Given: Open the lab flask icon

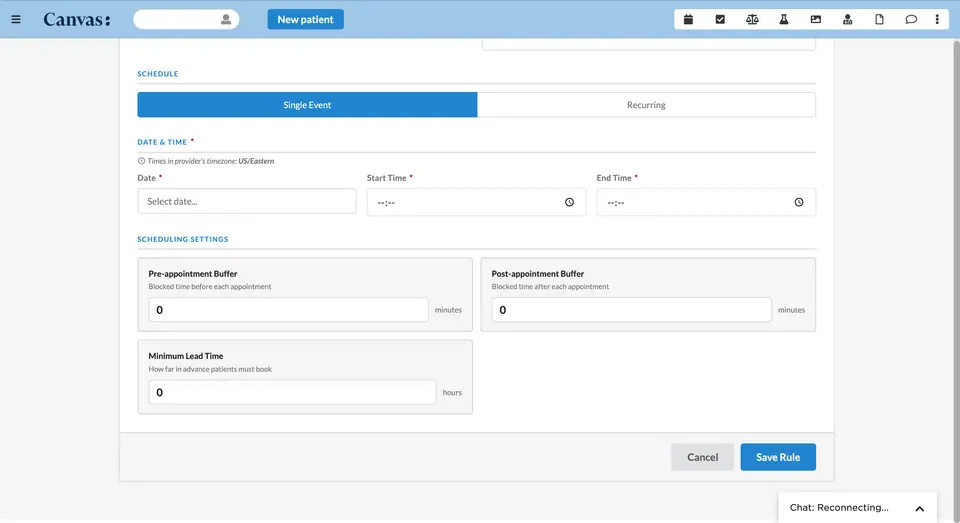Looking at the screenshot, I should (x=784, y=20).
